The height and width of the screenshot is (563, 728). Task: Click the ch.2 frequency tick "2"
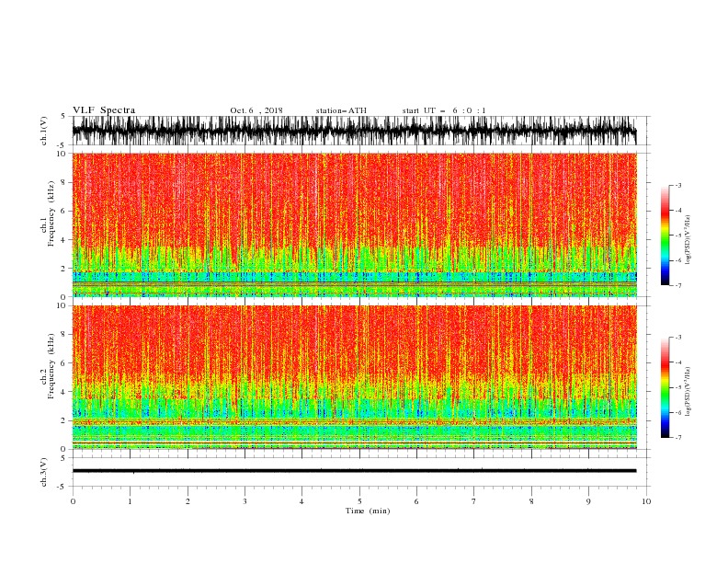63,420
